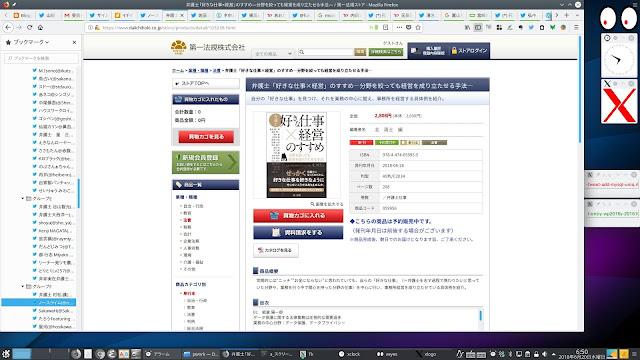Click the 目次 text box scrollbar

pyautogui.click(x=480, y=316)
